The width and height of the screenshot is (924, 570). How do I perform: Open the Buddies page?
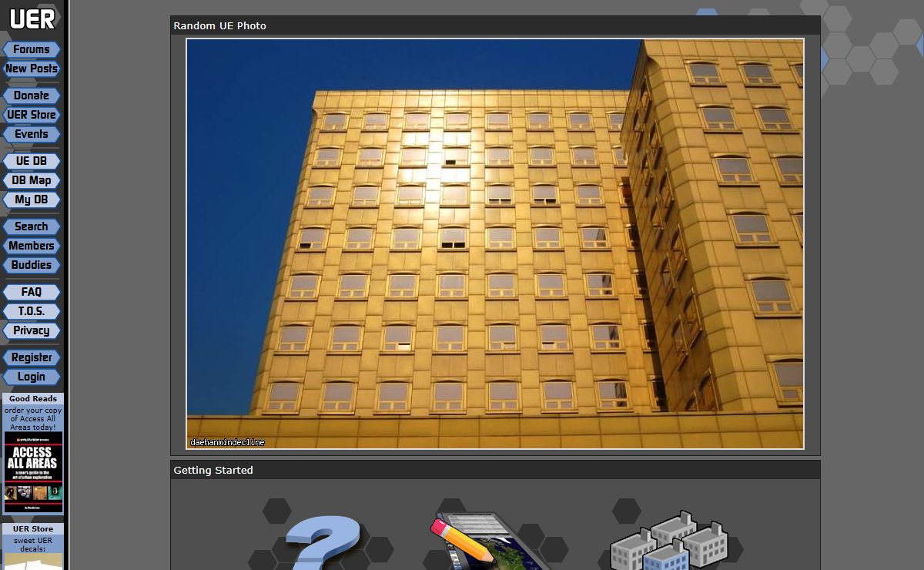(32, 265)
